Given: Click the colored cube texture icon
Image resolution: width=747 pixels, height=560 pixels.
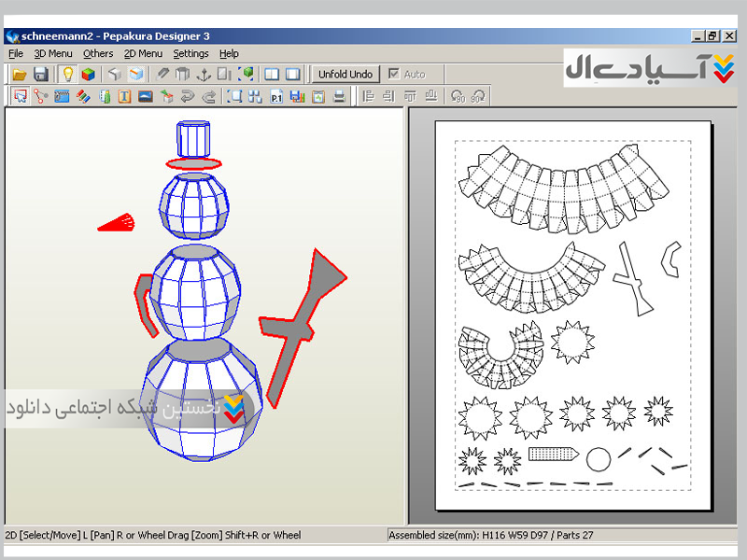Looking at the screenshot, I should click(x=89, y=74).
